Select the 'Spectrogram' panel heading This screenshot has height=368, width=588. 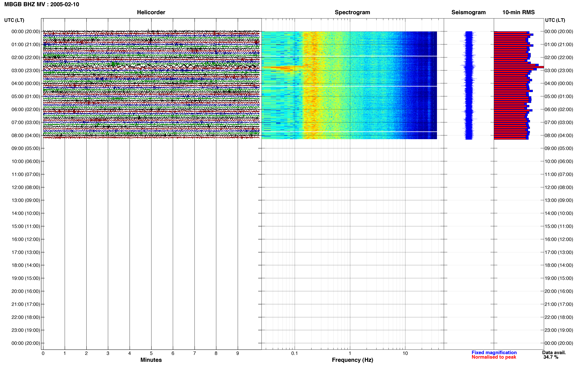352,12
